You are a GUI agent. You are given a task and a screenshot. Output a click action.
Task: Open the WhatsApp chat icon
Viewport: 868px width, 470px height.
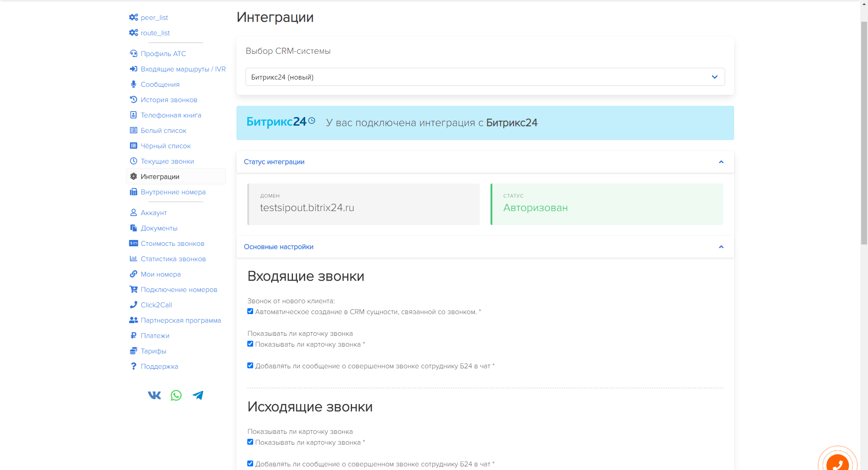[x=176, y=395]
